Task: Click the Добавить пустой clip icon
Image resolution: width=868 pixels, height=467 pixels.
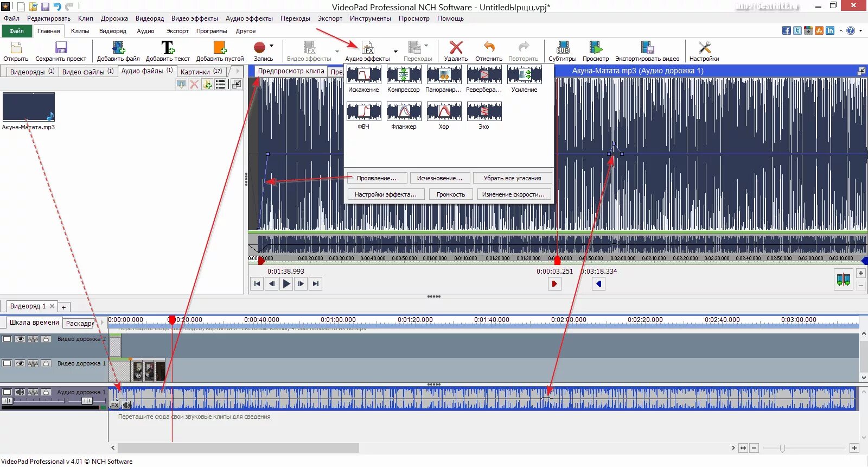Action: [x=220, y=48]
